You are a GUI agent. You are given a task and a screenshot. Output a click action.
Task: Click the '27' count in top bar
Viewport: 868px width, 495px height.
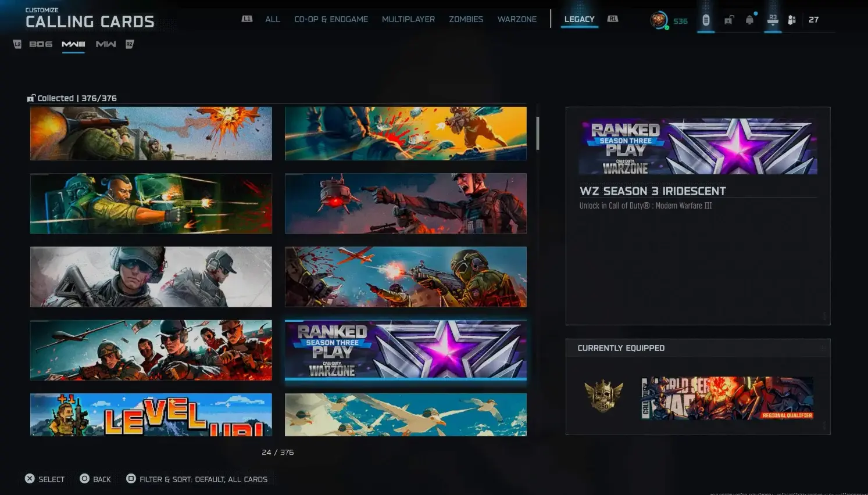(813, 20)
